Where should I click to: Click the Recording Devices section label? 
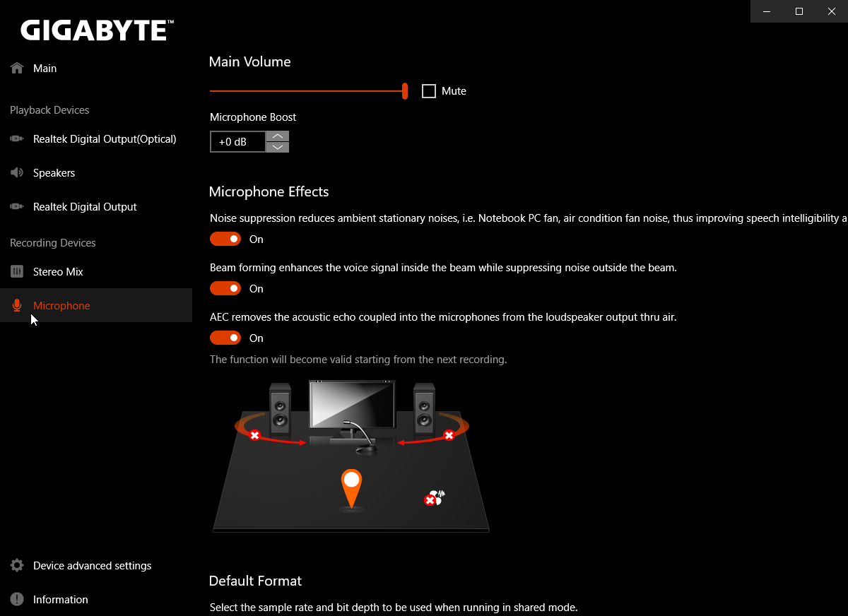53,243
